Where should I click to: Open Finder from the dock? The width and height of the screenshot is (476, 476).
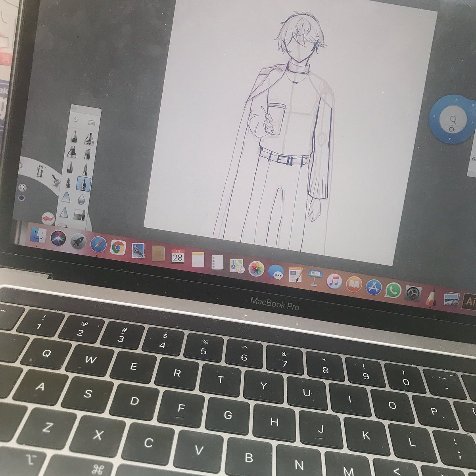38,235
